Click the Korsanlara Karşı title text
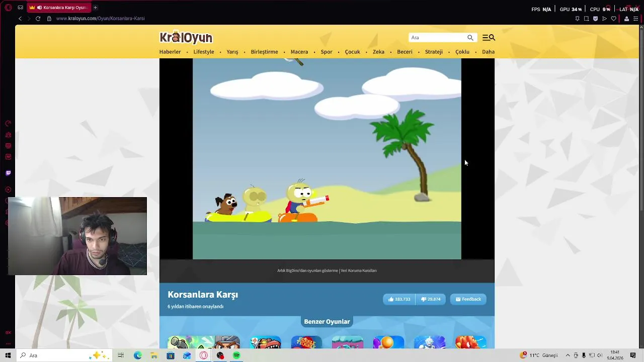 pos(203,295)
